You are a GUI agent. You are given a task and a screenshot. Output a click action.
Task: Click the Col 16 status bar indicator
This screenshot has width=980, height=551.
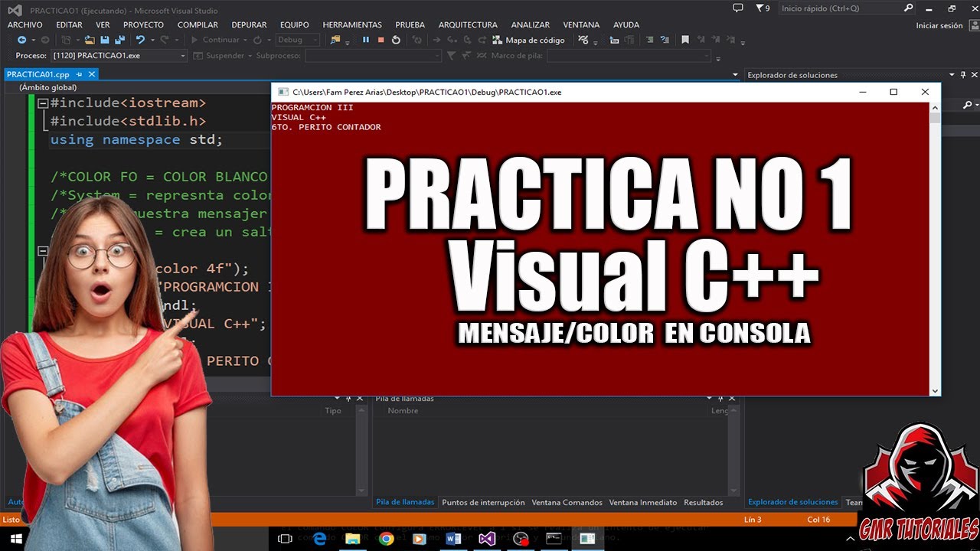click(818, 520)
